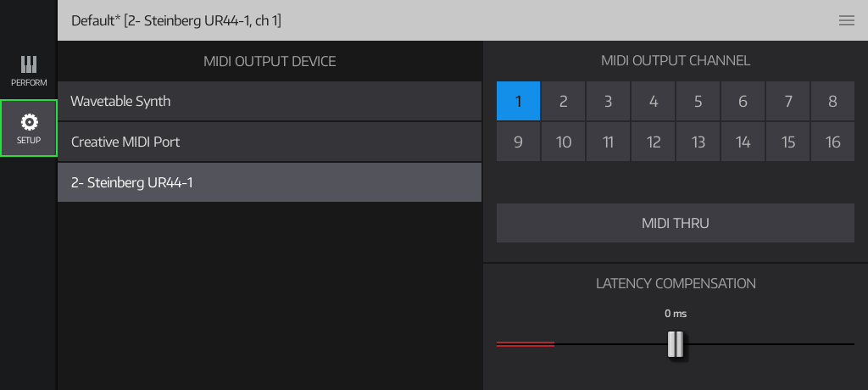Image resolution: width=868 pixels, height=390 pixels.
Task: Pick MIDI output channel 5
Action: [698, 102]
